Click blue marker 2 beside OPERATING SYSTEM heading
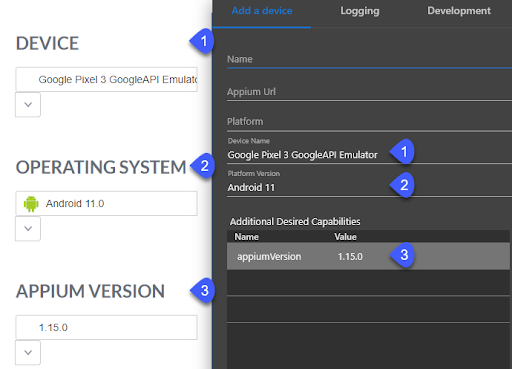The height and width of the screenshot is (369, 512). (203, 166)
